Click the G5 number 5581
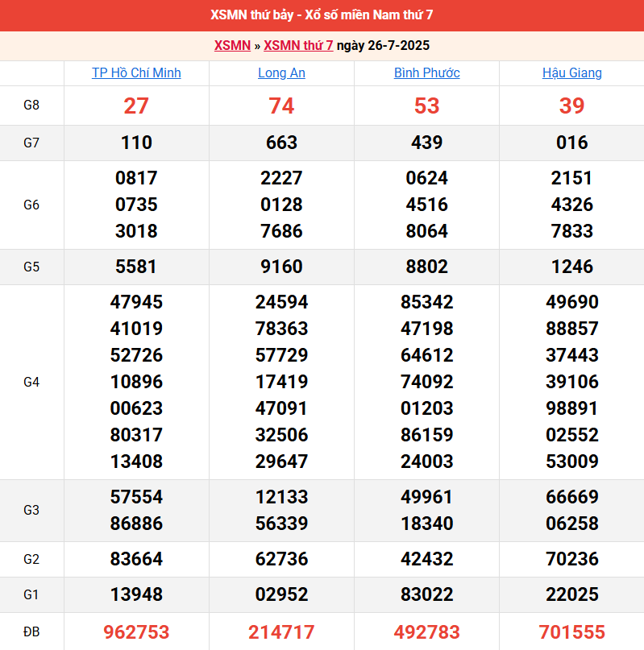644x650 pixels. pyautogui.click(x=136, y=267)
